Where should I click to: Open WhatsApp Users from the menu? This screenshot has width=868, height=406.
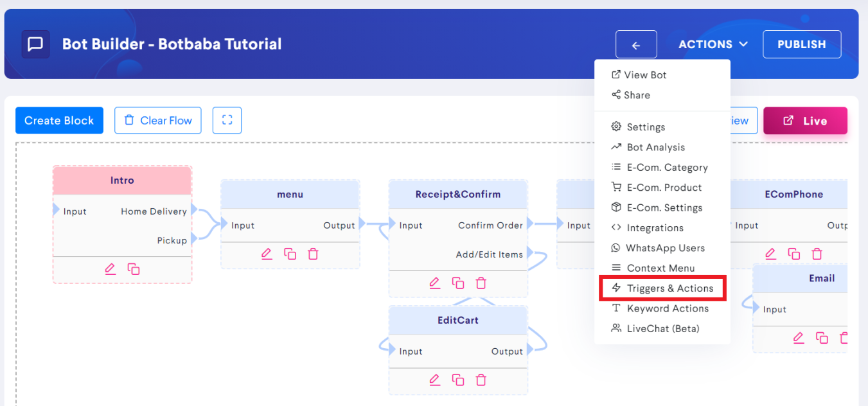666,247
